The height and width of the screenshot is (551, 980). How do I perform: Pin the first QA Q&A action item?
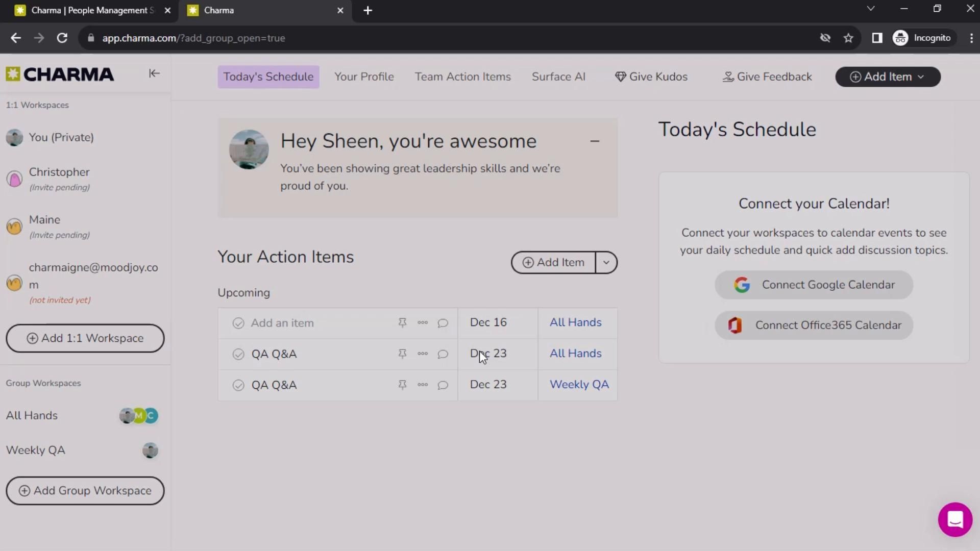[x=402, y=354]
